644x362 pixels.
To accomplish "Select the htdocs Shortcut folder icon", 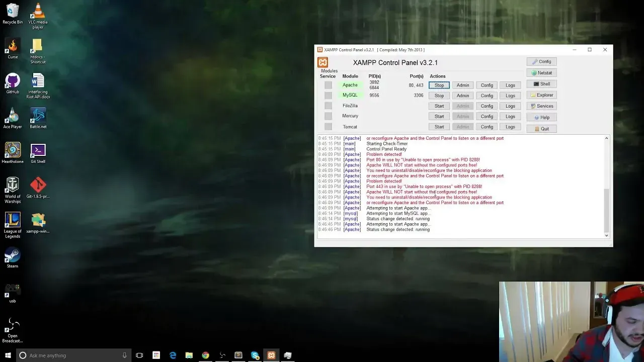I will click(38, 51).
